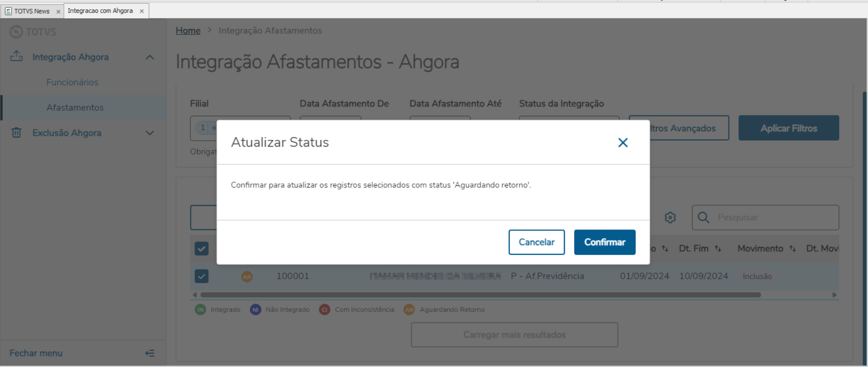Cancel the Atualizar Status dialog
The width and height of the screenshot is (868, 367).
pos(536,242)
